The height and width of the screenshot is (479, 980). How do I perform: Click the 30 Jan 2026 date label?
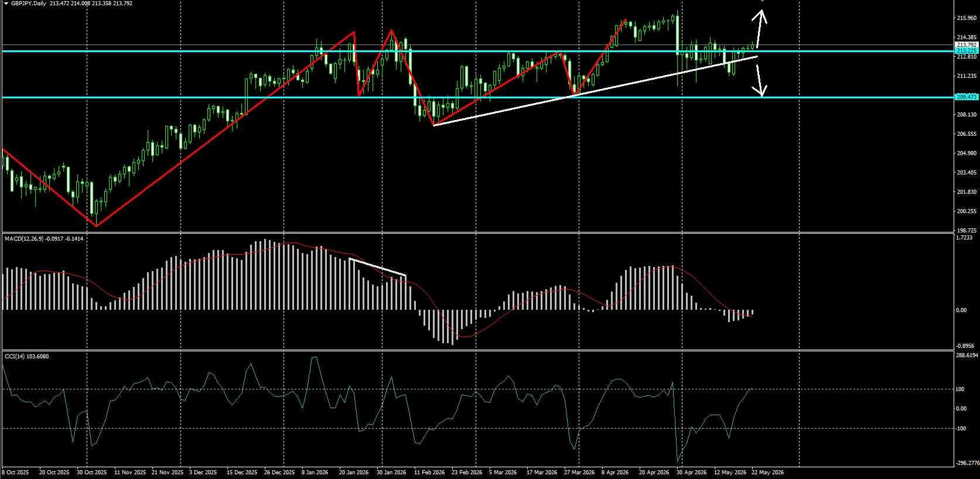(391, 472)
